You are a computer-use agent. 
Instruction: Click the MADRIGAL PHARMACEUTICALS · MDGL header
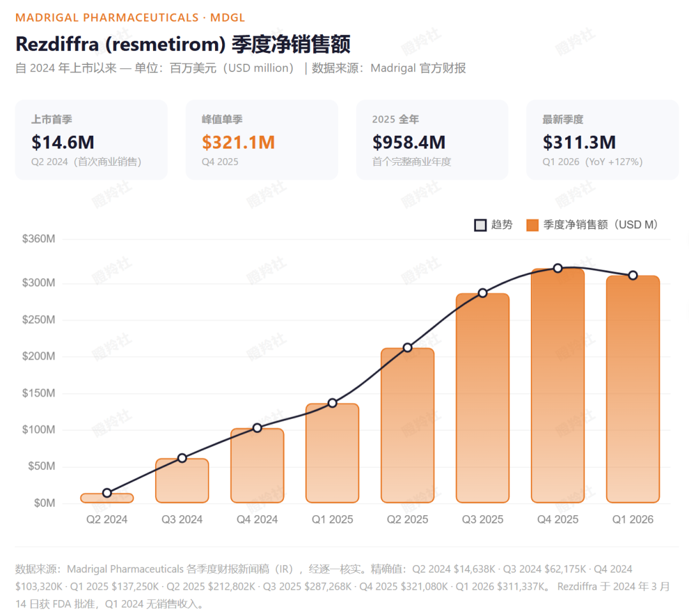130,18
